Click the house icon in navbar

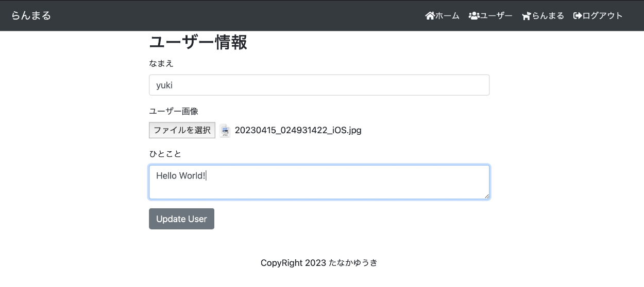coord(430,16)
